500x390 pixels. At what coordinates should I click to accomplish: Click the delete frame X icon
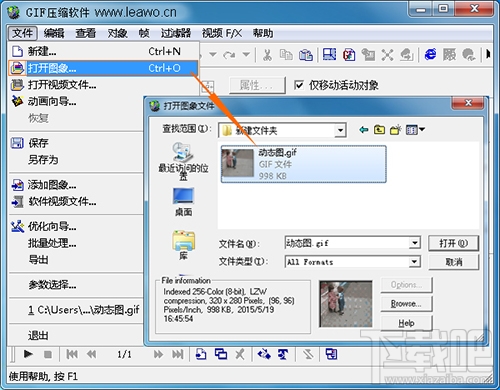(240, 354)
